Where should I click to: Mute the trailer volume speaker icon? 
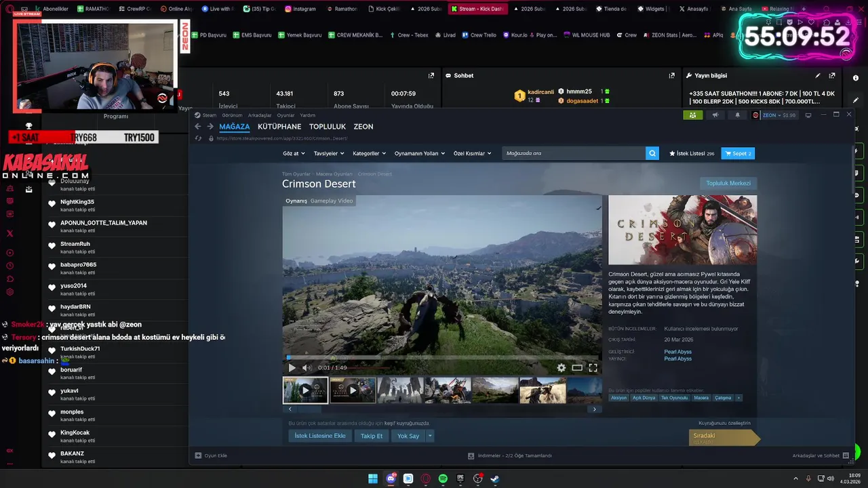(x=307, y=367)
